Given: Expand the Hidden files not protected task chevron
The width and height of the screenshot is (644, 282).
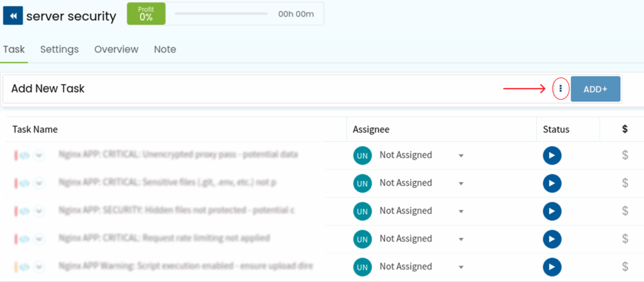Looking at the screenshot, I should [39, 210].
